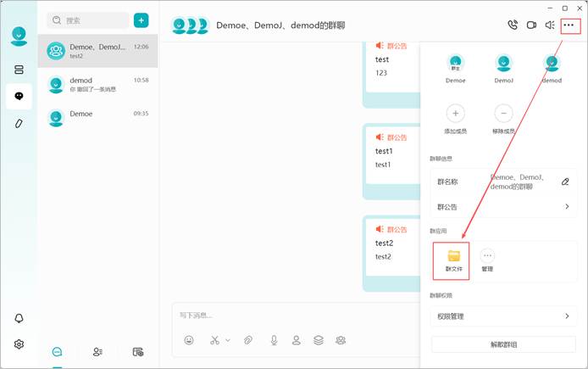Edit group name with the pencil icon
588x369 pixels.
point(565,182)
